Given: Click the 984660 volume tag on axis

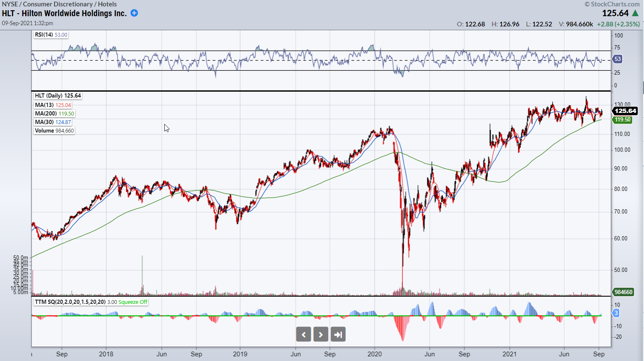Looking at the screenshot, I should point(623,292).
